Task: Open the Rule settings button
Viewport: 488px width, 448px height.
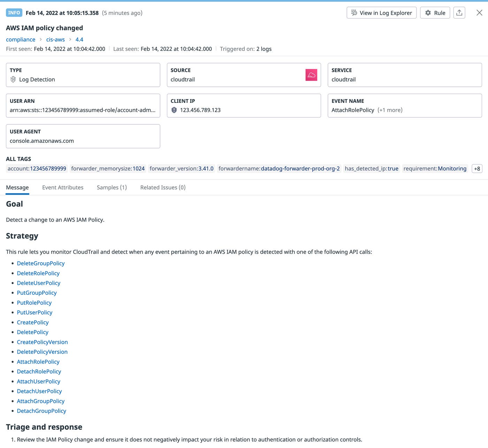Action: 435,13
